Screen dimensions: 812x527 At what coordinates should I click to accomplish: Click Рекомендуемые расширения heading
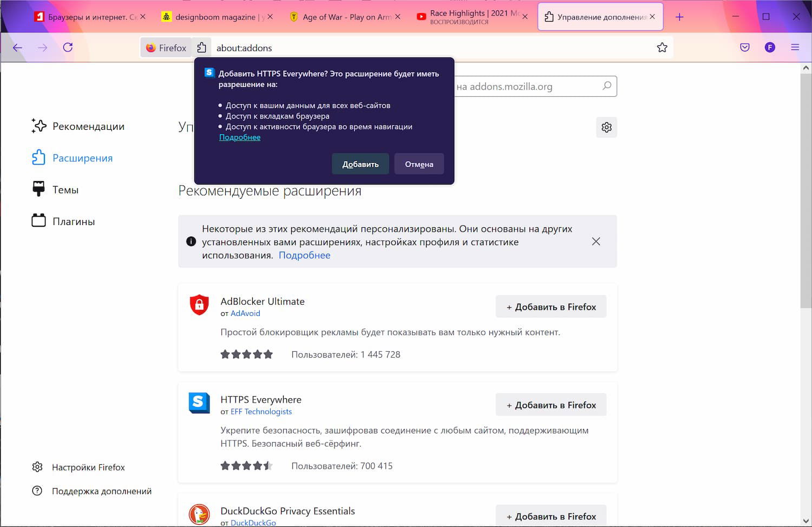click(x=270, y=191)
